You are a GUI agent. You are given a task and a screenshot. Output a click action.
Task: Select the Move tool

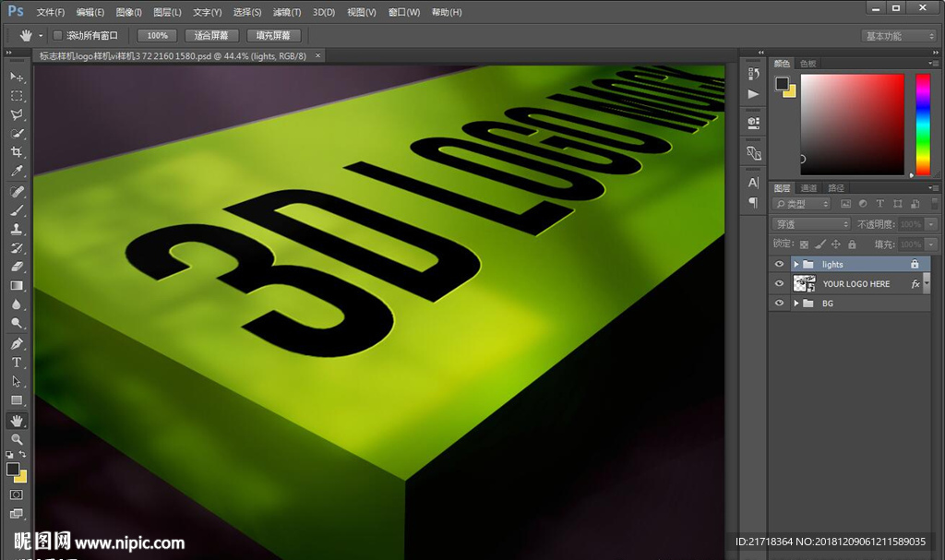[x=17, y=77]
